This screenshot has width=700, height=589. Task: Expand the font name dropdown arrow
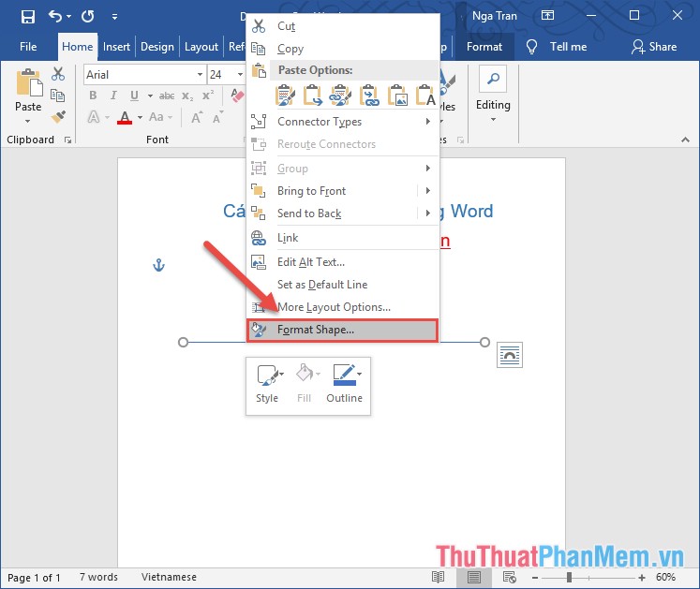(200, 75)
